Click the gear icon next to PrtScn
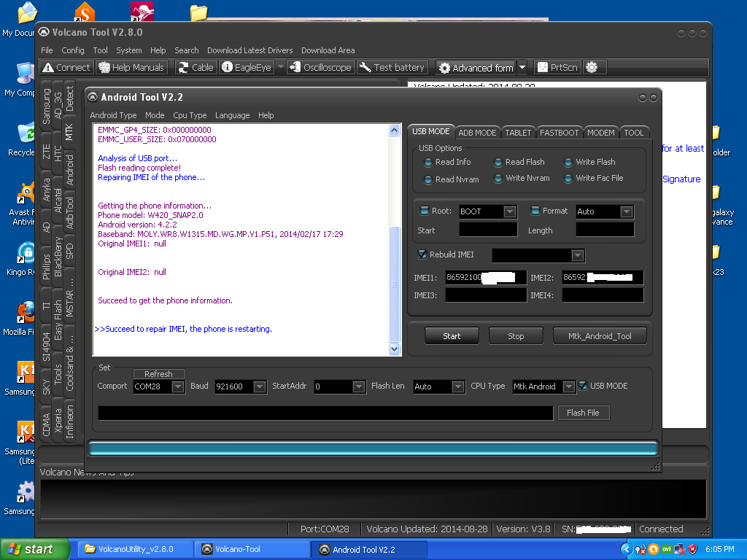 (x=592, y=67)
